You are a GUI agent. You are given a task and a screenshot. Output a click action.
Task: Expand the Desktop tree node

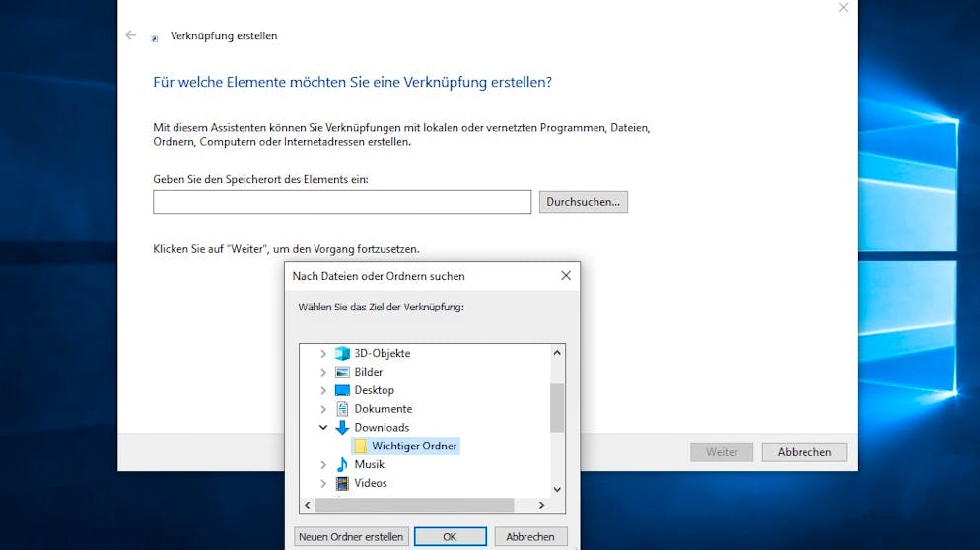323,390
